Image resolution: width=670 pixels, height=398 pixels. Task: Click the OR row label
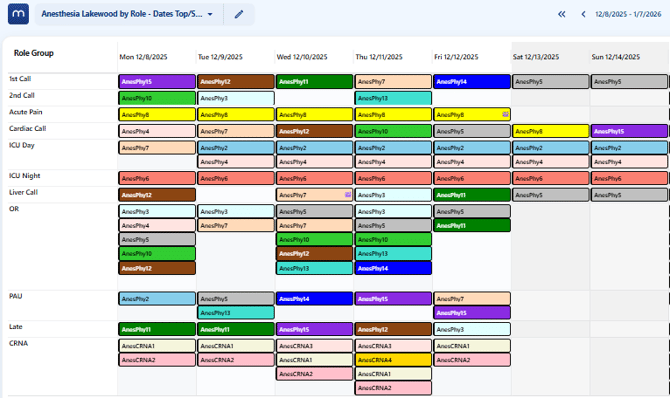point(14,209)
